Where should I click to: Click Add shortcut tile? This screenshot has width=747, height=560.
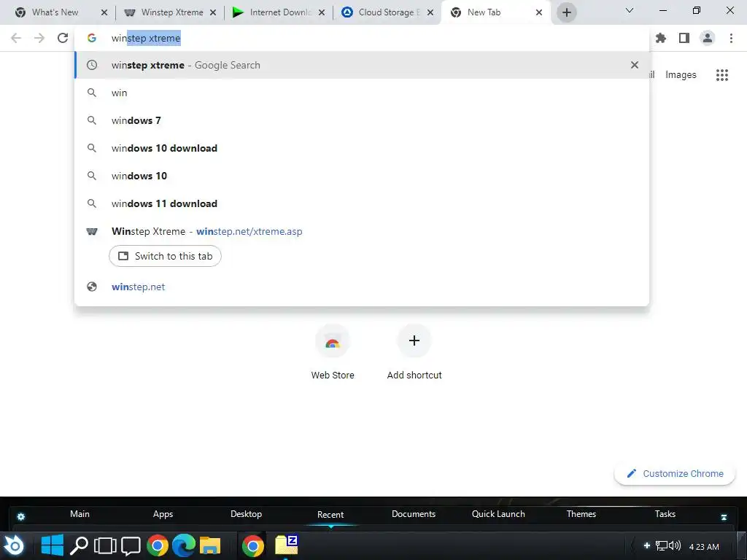tap(414, 352)
